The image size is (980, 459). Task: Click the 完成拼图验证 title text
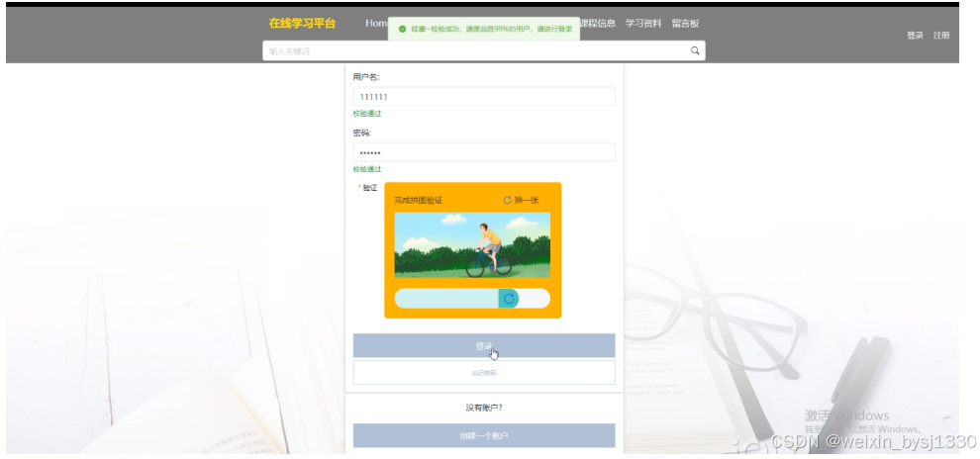pyautogui.click(x=418, y=201)
